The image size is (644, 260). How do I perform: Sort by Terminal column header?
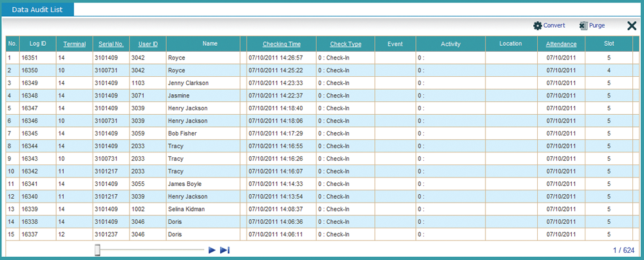pos(75,44)
